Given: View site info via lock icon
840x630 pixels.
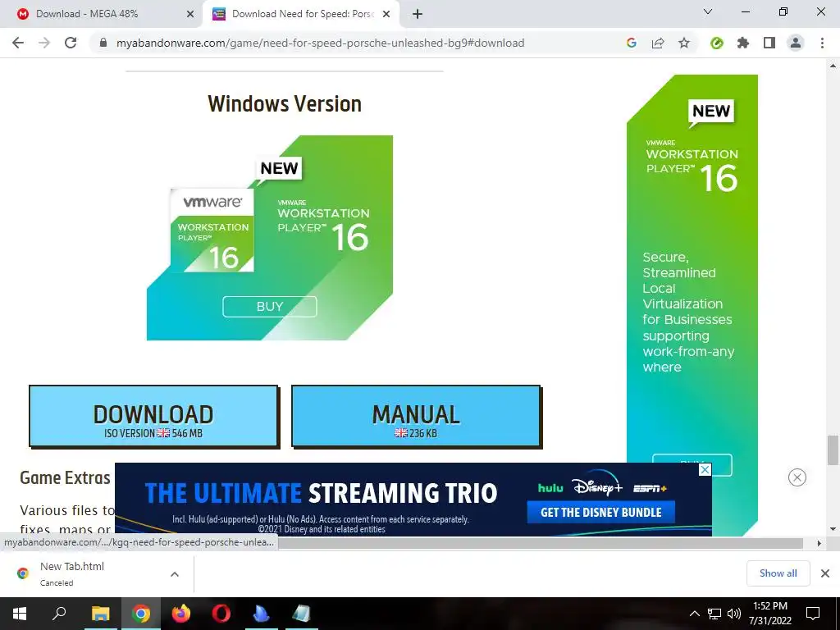Looking at the screenshot, I should tap(103, 43).
